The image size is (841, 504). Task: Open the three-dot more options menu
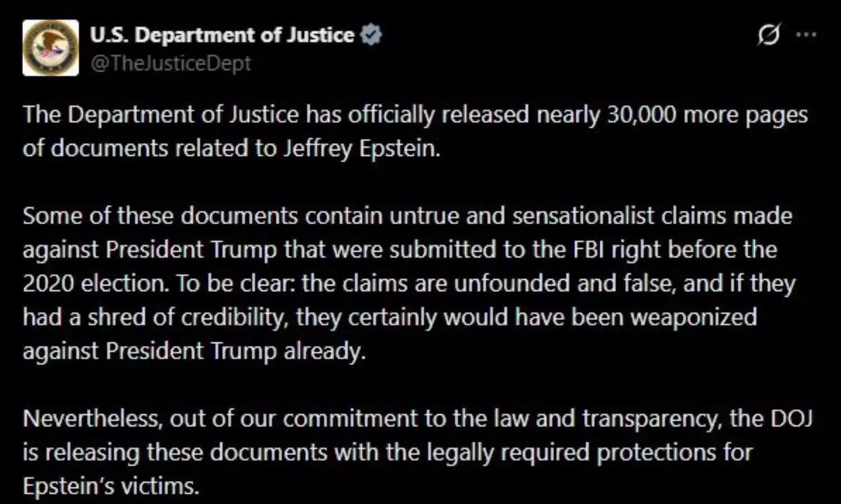pyautogui.click(x=806, y=35)
